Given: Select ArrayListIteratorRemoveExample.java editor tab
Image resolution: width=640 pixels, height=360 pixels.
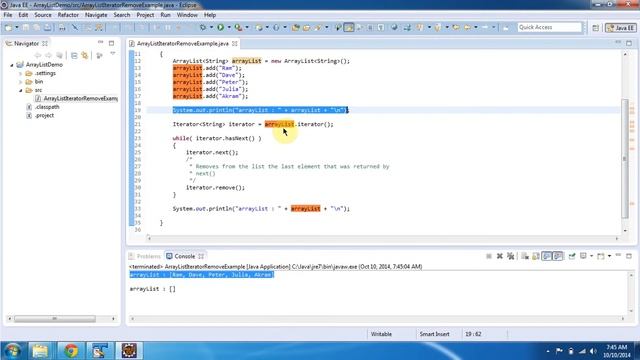Looking at the screenshot, I should (x=183, y=43).
